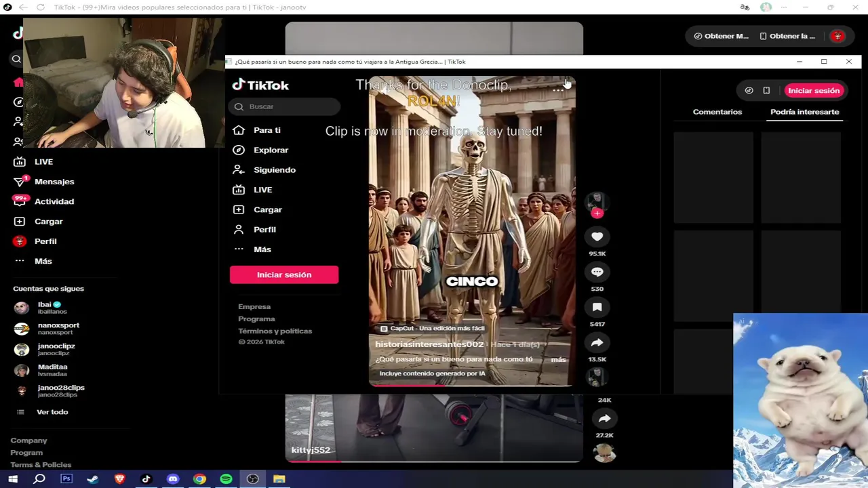Open the video's three-dot options menu
The image size is (868, 488).
557,89
